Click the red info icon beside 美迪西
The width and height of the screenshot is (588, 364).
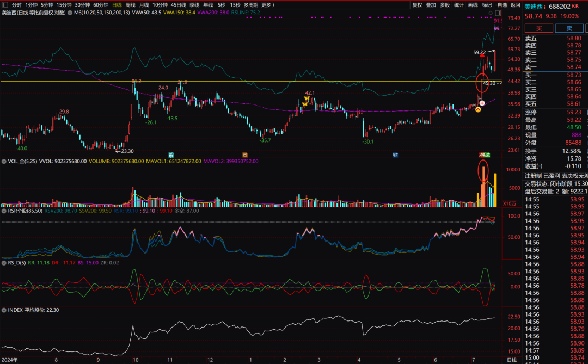click(544, 7)
